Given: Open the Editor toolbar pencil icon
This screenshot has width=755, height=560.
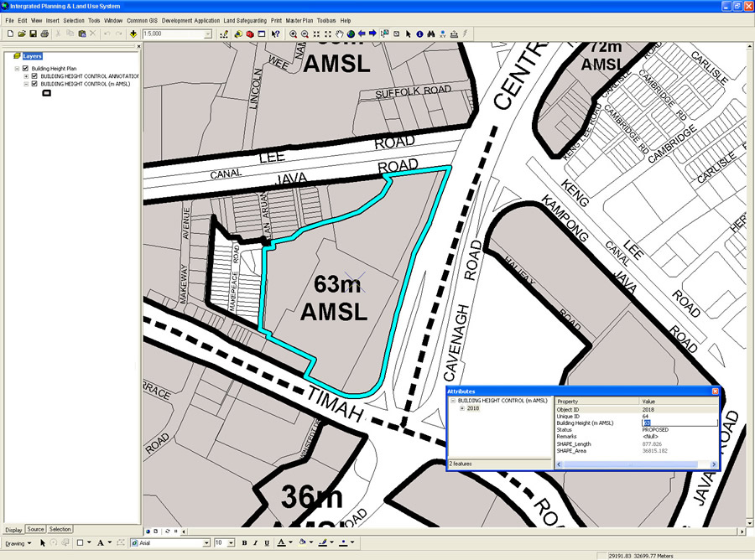Looking at the screenshot, I should 224,34.
